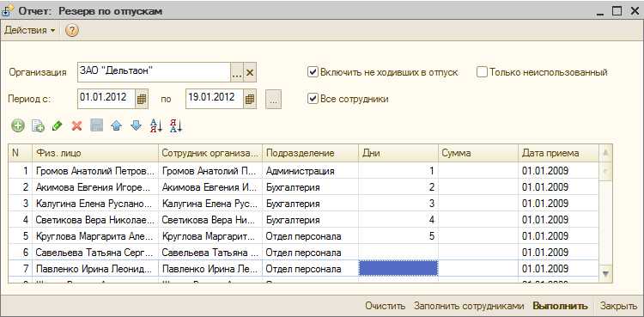
Task: Select Круглова Маргарита Але... cell
Action: pos(95,236)
